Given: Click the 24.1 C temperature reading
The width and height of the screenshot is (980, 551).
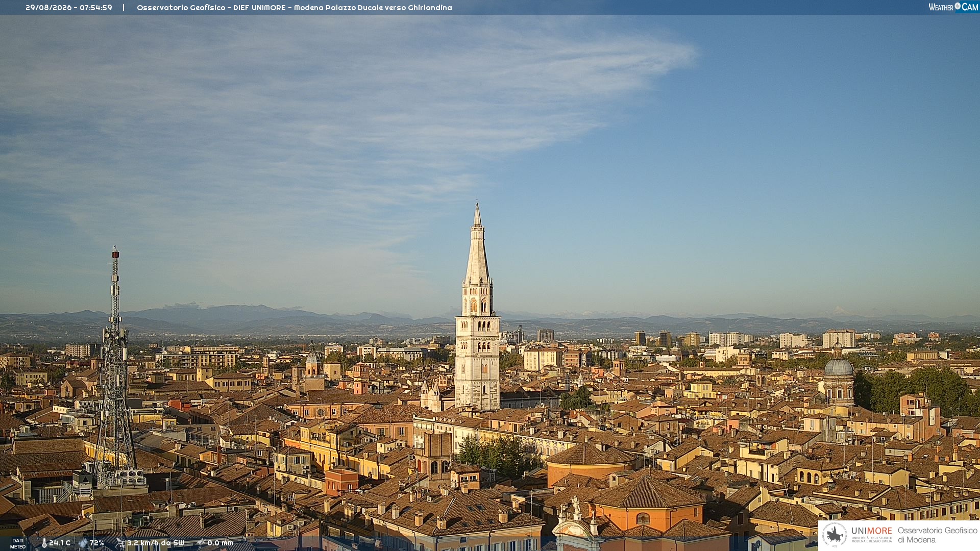Looking at the screenshot, I should (x=60, y=543).
